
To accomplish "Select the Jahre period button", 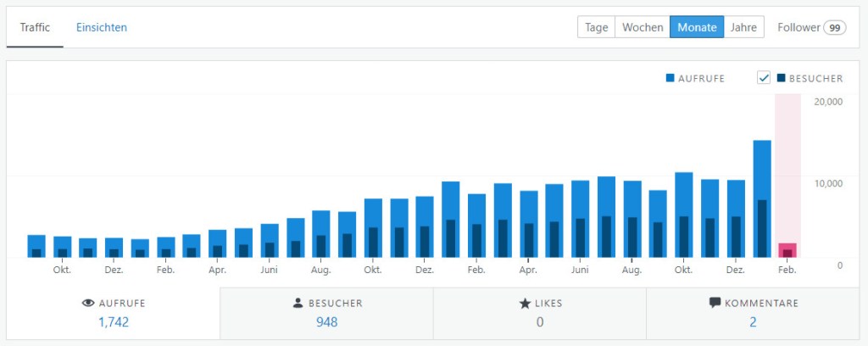I will [743, 27].
